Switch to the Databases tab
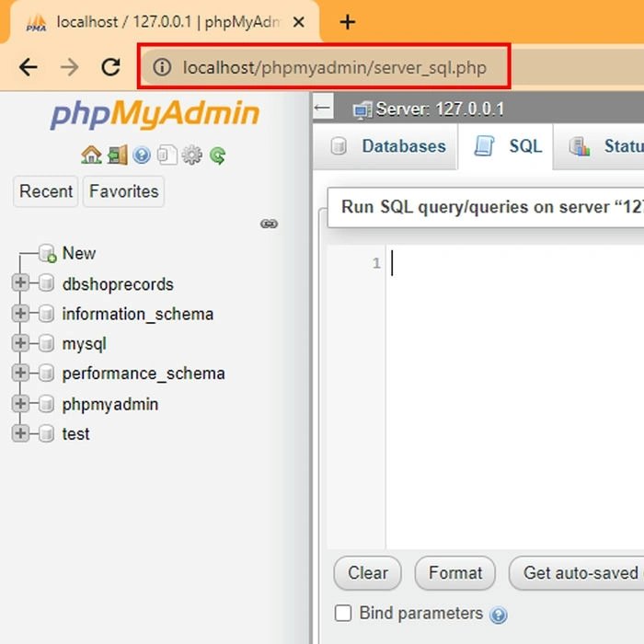644x644 pixels. click(385, 146)
